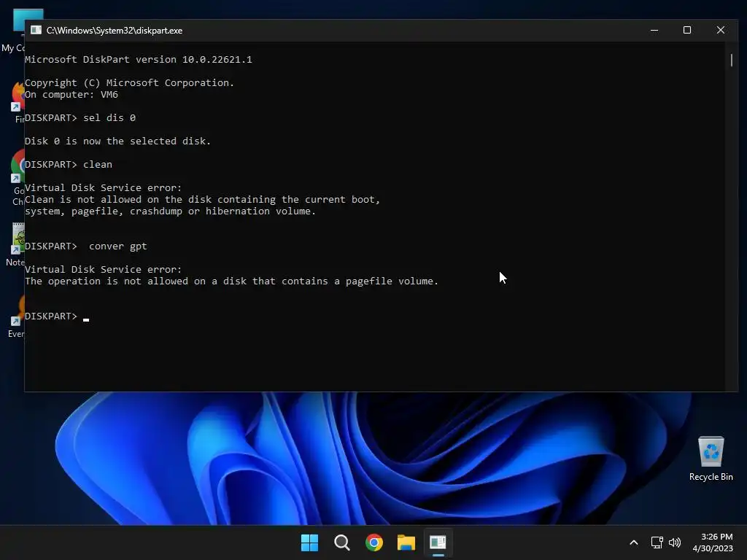Click 'Disk 0 is now the selected disk.'
This screenshot has height=560, width=747.
pos(117,141)
